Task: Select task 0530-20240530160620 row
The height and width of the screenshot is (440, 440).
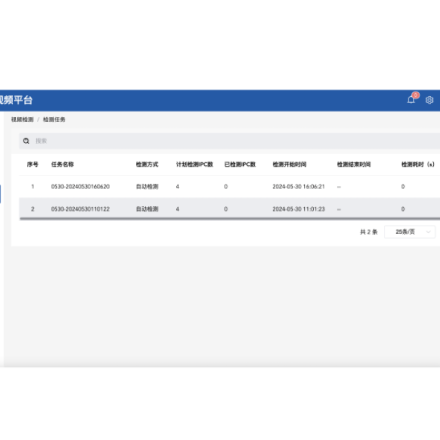Action: pos(230,187)
